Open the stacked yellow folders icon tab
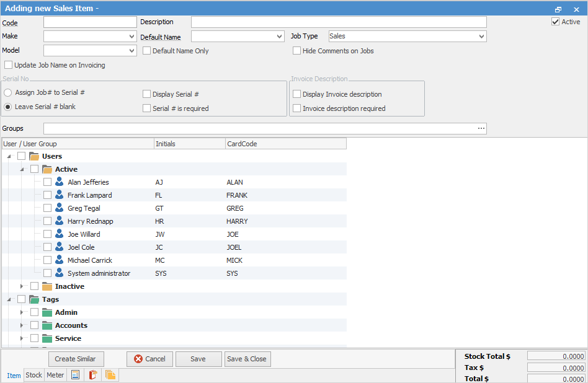The image size is (588, 383). pyautogui.click(x=110, y=375)
